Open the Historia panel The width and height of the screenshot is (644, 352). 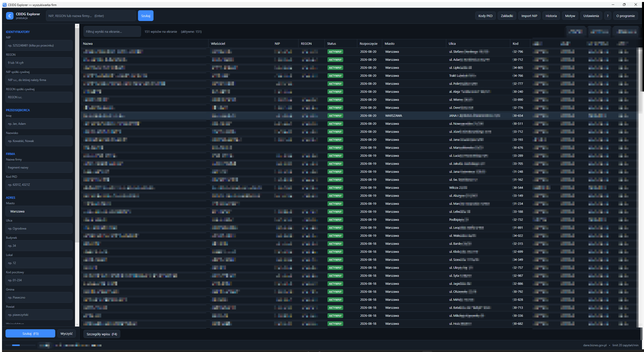tap(551, 16)
